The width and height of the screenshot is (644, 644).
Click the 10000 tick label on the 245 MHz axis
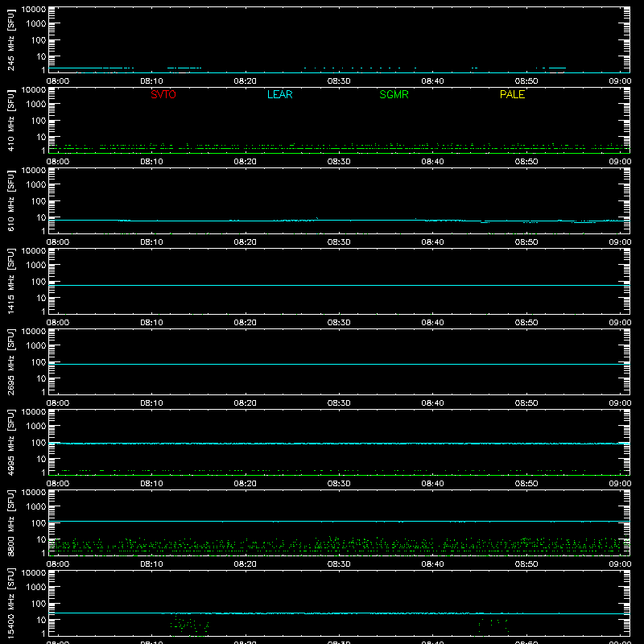coord(34,10)
